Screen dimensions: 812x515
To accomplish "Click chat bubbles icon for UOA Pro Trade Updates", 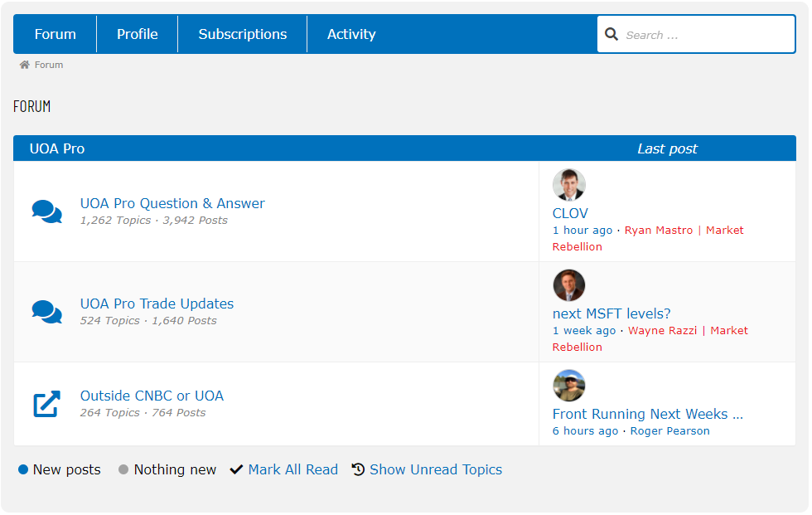I will [x=47, y=312].
